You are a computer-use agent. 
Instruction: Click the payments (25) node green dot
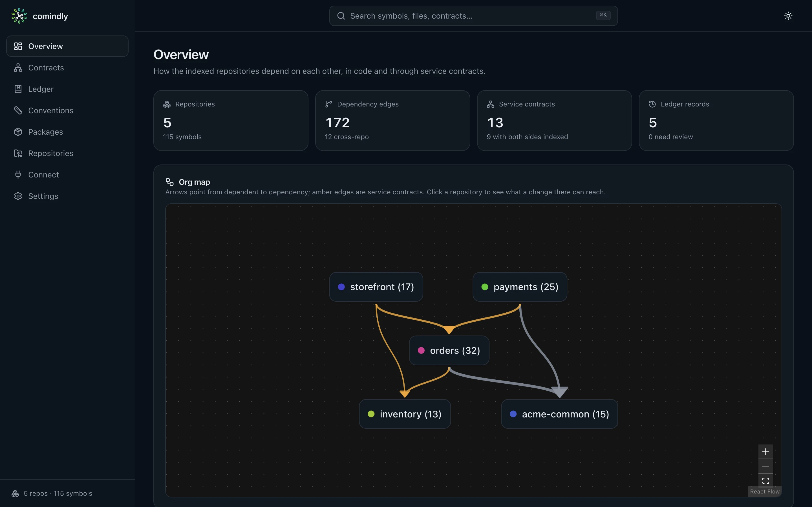click(485, 287)
